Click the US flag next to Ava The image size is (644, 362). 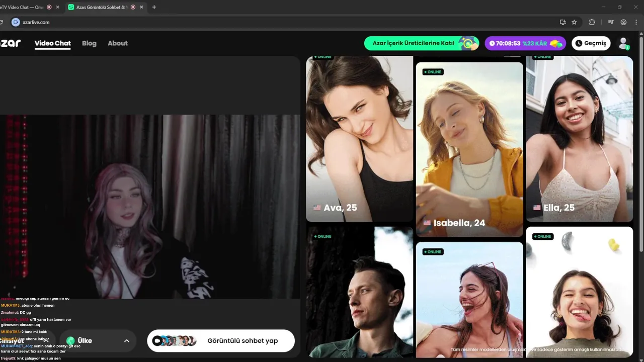[x=317, y=208]
